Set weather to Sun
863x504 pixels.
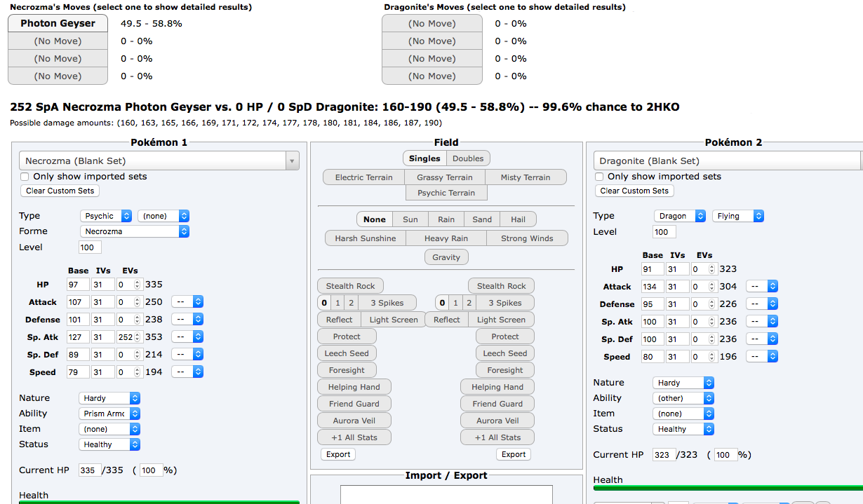(410, 219)
